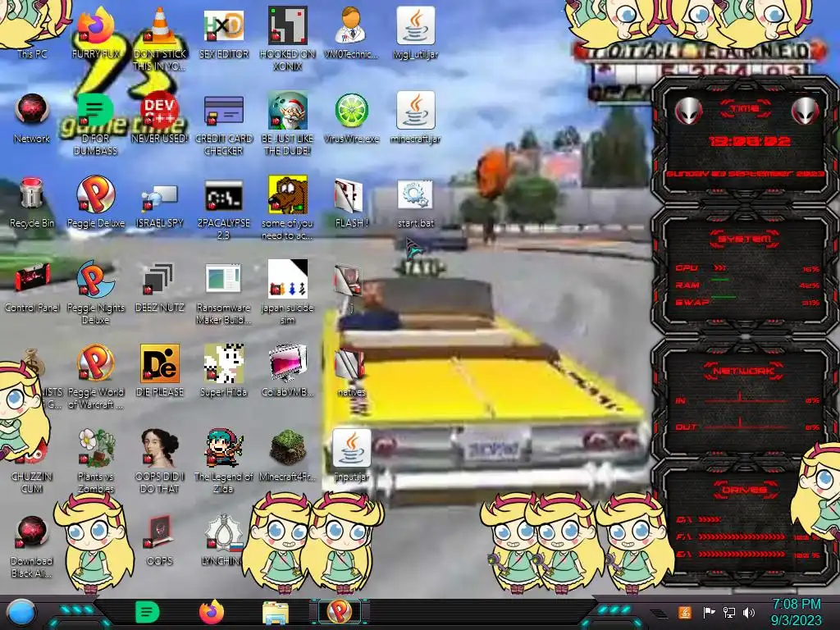Viewport: 840px width, 630px height.
Task: Open the green document app on taskbar
Action: click(147, 612)
